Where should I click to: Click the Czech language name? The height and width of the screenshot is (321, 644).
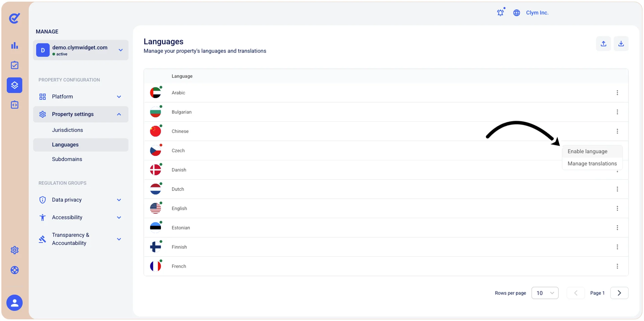click(178, 151)
